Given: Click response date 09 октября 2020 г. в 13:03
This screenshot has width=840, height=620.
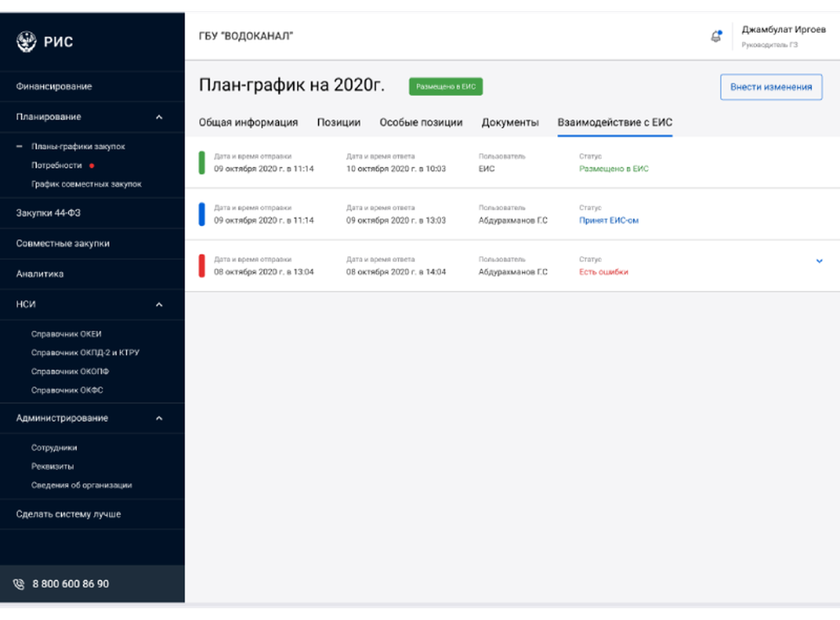Looking at the screenshot, I should coord(396,220).
